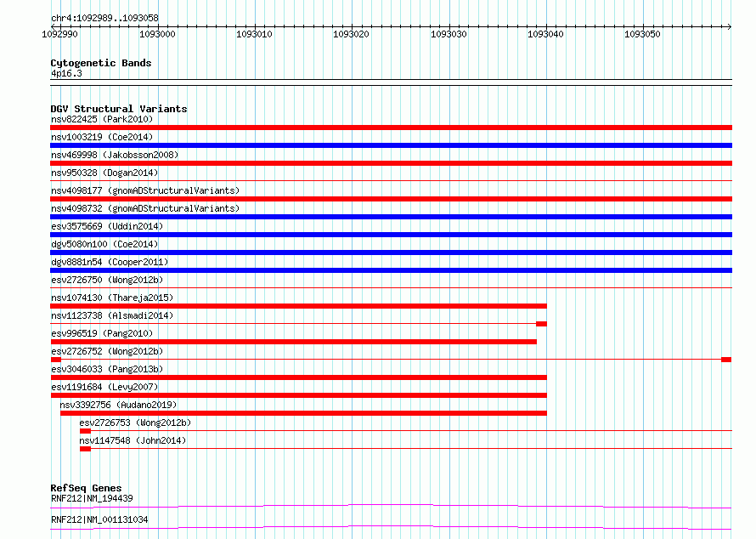Click the small red block ending nsv1123738
This screenshot has height=539, width=756.
pyautogui.click(x=541, y=324)
